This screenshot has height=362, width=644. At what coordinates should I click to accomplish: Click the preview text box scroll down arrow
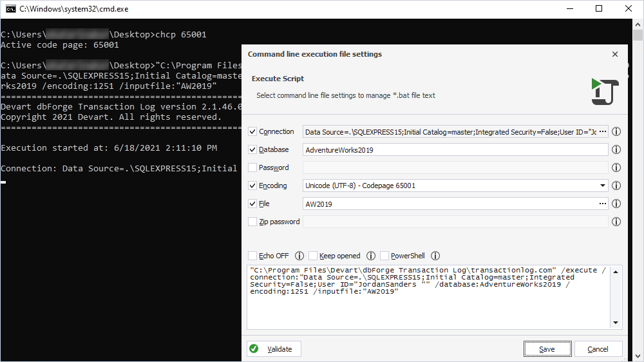click(x=616, y=323)
